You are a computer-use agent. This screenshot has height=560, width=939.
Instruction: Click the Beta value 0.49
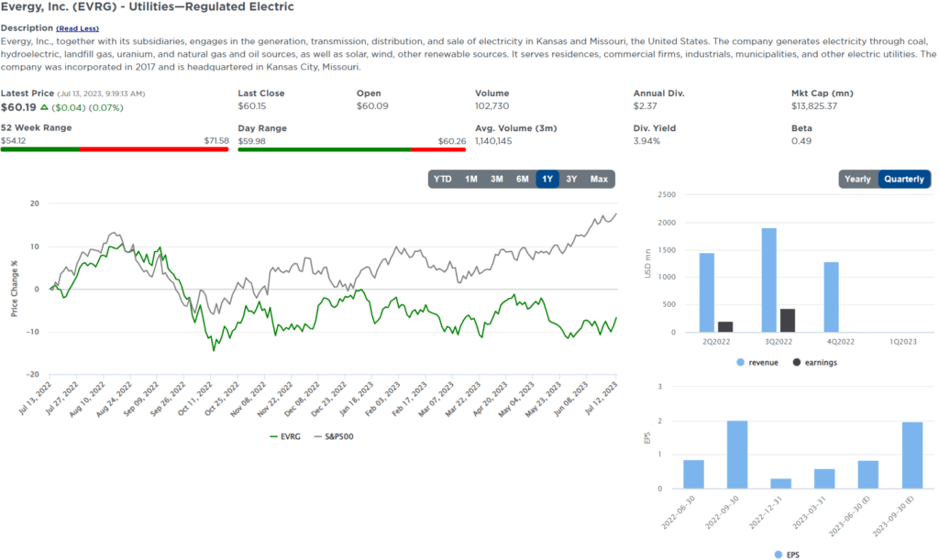pyautogui.click(x=801, y=141)
